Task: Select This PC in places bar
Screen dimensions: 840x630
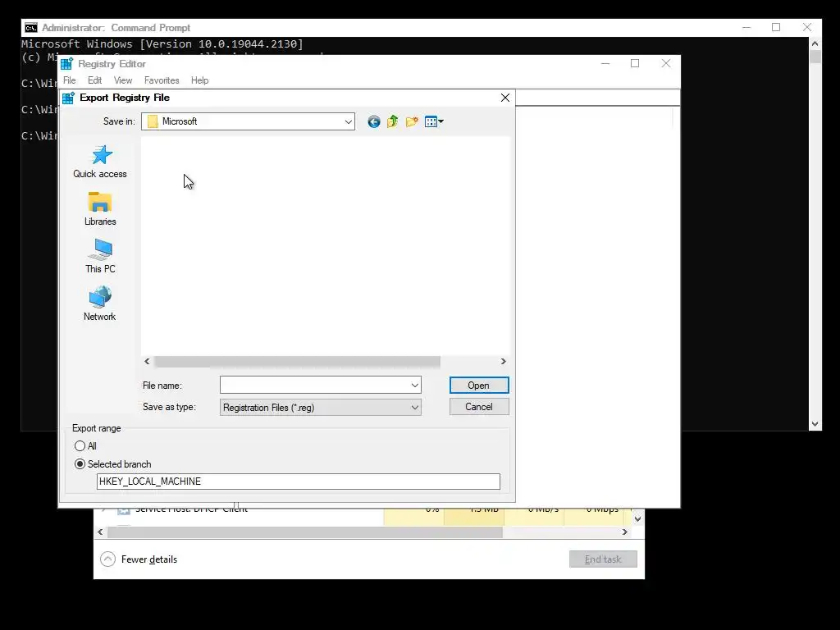Action: pos(100,256)
